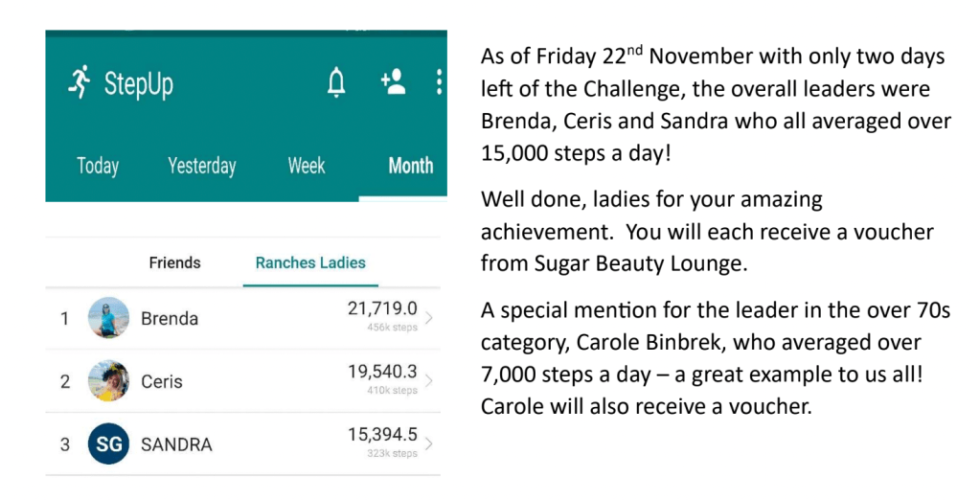Select the Month tab
Screen dimensions: 980x500
[410, 166]
